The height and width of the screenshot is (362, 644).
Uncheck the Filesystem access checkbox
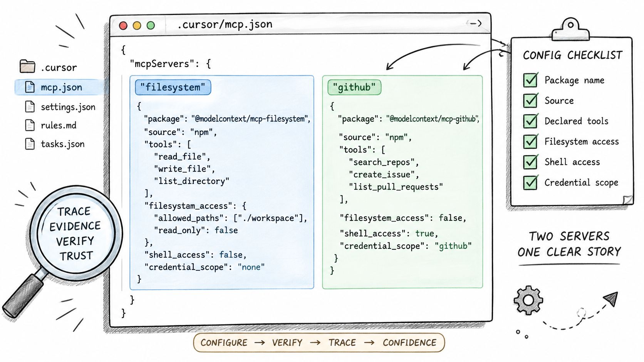pyautogui.click(x=530, y=141)
